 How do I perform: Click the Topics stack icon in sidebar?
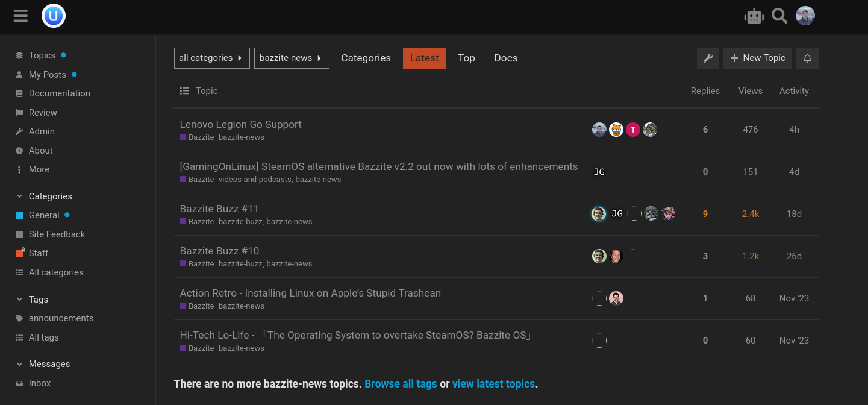pos(19,55)
